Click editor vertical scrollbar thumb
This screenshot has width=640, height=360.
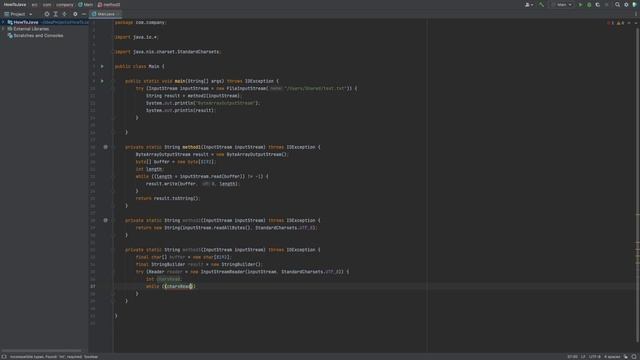[638, 184]
